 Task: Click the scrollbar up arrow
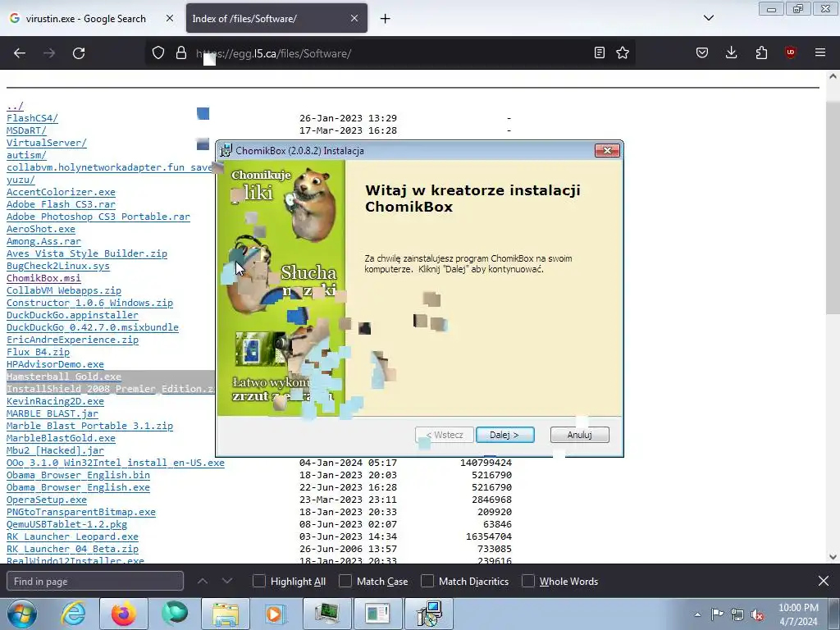coord(833,76)
